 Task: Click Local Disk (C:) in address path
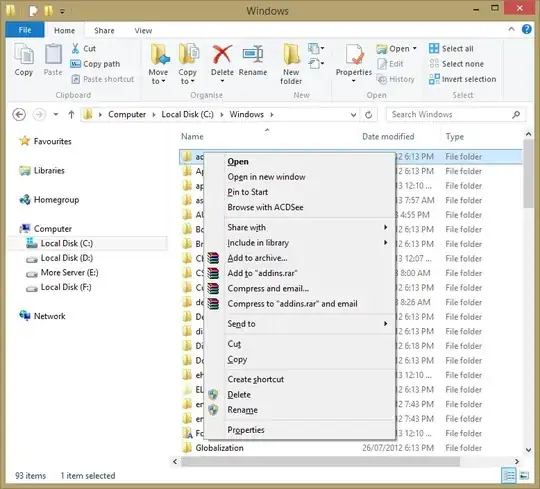(187, 114)
